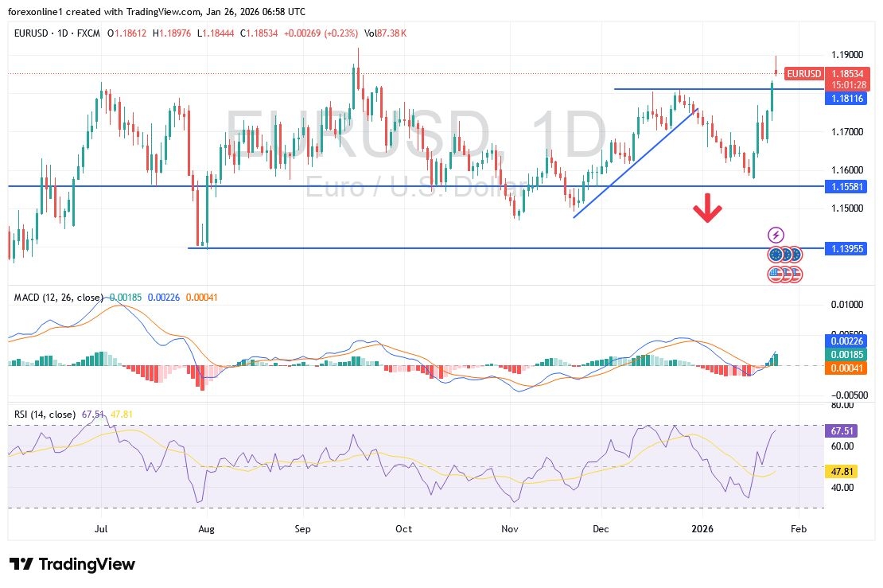Click the red EURUSD price flag on the price scale
The height and width of the screenshot is (588, 883).
click(804, 73)
